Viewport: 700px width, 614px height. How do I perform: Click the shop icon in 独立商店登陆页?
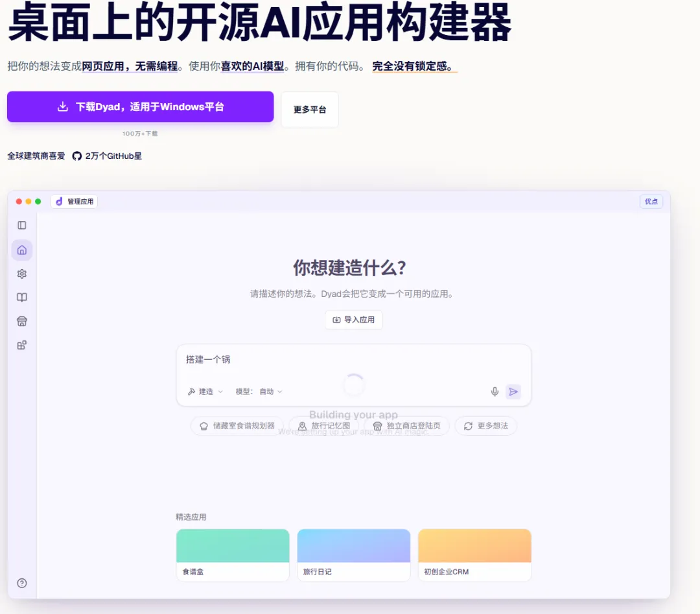(377, 426)
